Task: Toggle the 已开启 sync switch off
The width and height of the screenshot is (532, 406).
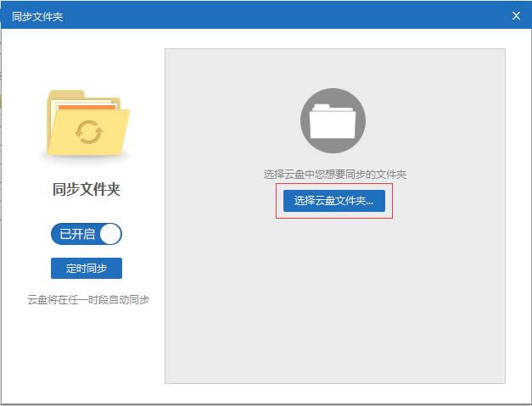Action: pyautogui.click(x=87, y=234)
